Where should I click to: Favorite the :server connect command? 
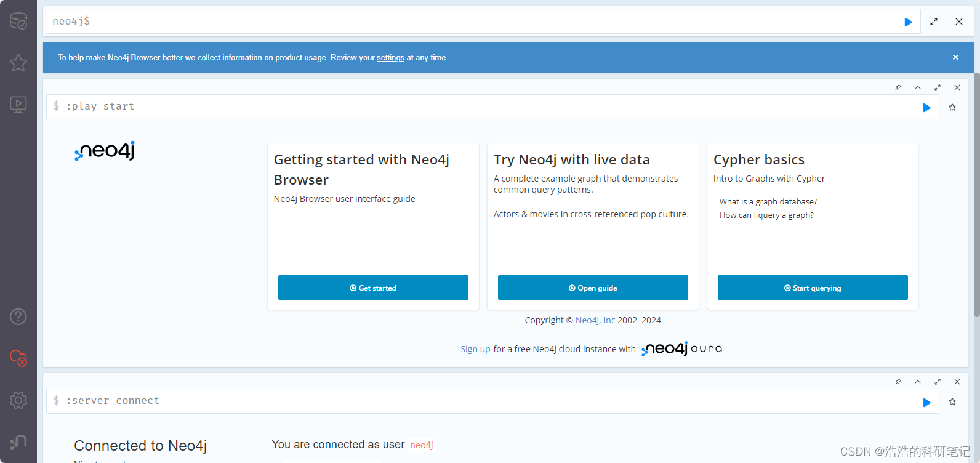click(952, 401)
